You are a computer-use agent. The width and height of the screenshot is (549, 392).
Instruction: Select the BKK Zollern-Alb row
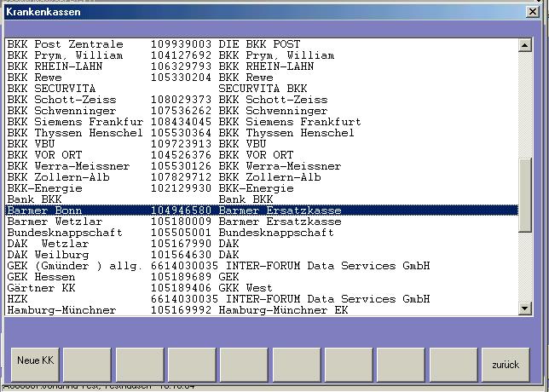pos(262,177)
